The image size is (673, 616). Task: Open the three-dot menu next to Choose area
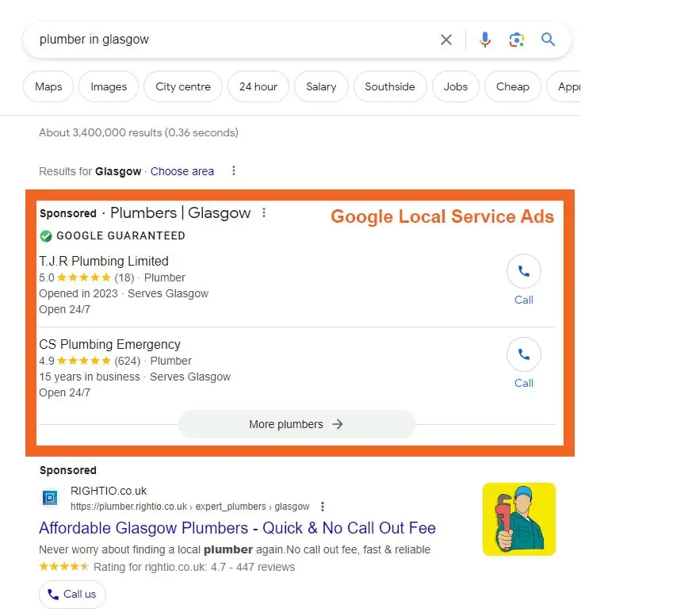click(x=233, y=171)
